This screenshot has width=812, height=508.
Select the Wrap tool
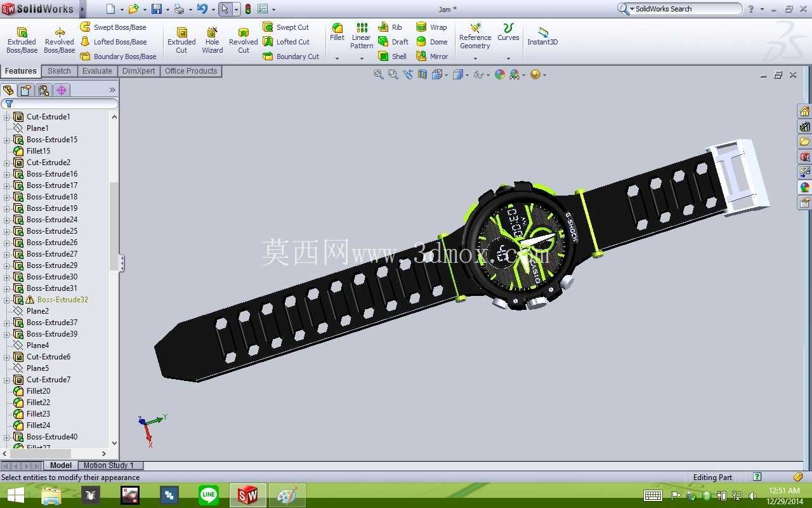click(432, 27)
